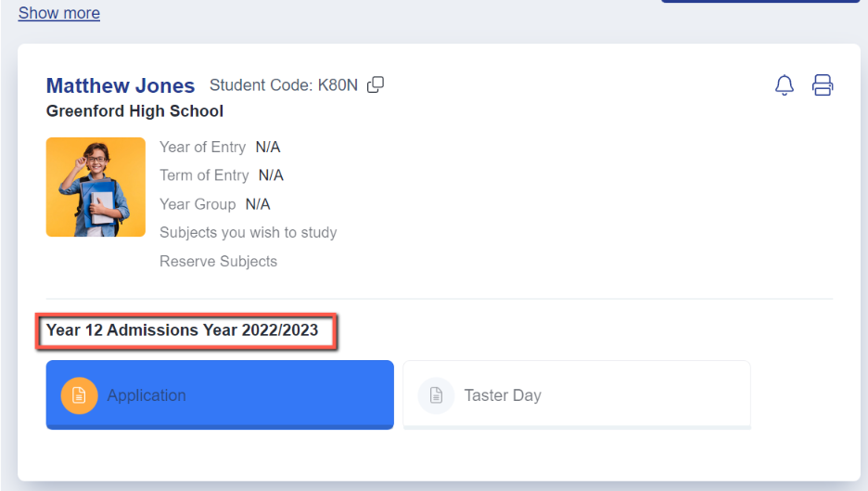Click the Student Code label text
The image size is (868, 491).
click(x=262, y=85)
